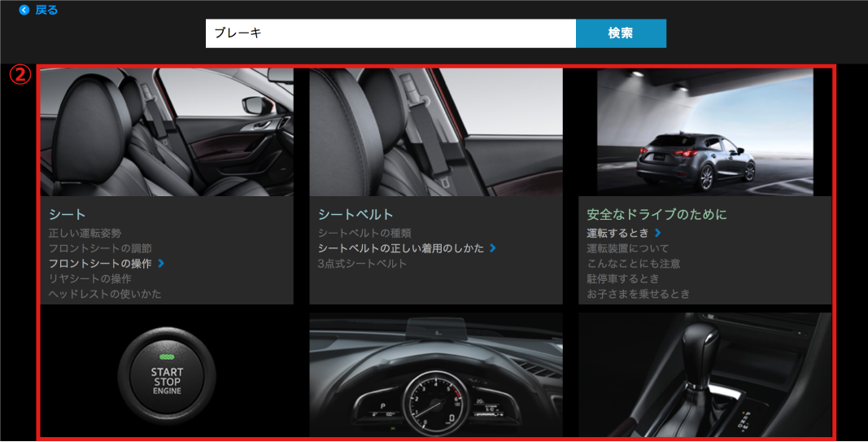Open the 正しい運転姿勢 link
This screenshot has height=442, width=868.
[x=85, y=234]
